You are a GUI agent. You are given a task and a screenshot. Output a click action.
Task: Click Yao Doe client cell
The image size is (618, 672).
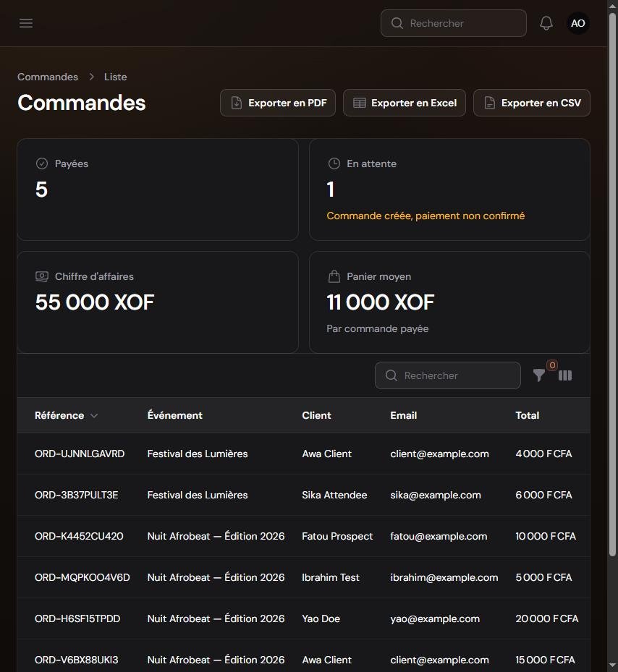click(x=321, y=618)
